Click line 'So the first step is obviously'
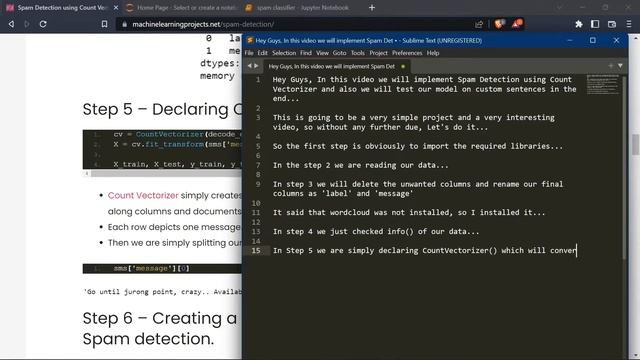The height and width of the screenshot is (360, 640). pyautogui.click(x=418, y=146)
